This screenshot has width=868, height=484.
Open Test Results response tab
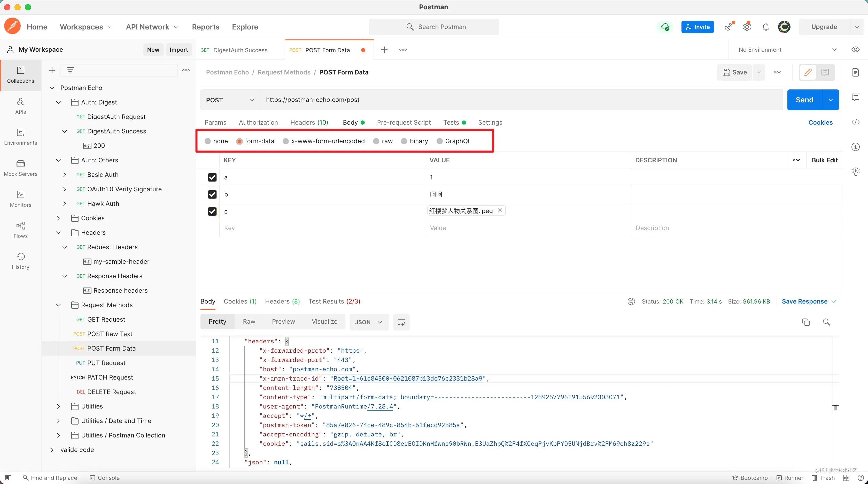pos(334,301)
